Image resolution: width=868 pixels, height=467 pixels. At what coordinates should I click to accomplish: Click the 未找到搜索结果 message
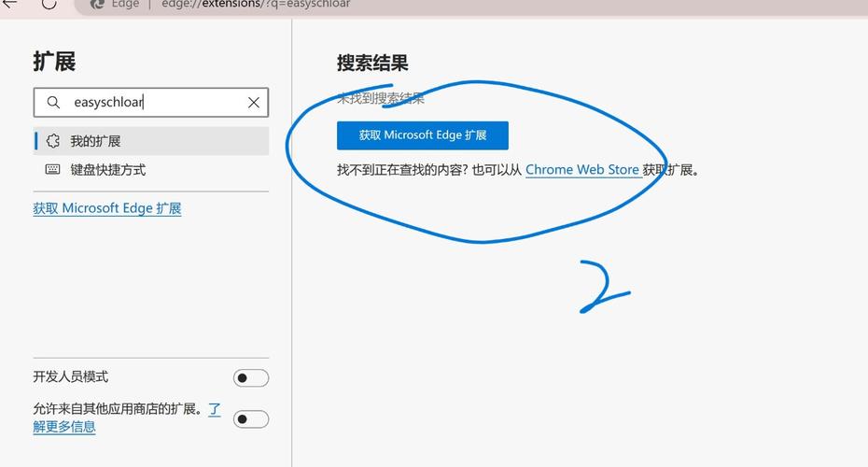tap(380, 99)
